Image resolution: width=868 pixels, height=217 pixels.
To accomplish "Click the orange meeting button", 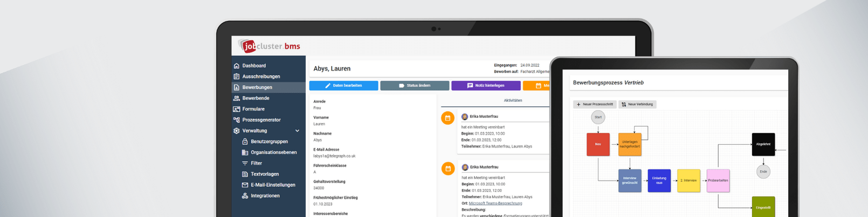I will click(x=536, y=86).
